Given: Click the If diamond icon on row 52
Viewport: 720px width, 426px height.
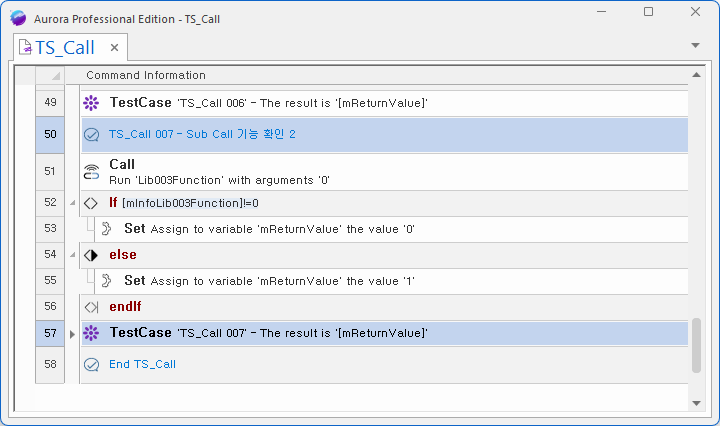Looking at the screenshot, I should tap(91, 203).
